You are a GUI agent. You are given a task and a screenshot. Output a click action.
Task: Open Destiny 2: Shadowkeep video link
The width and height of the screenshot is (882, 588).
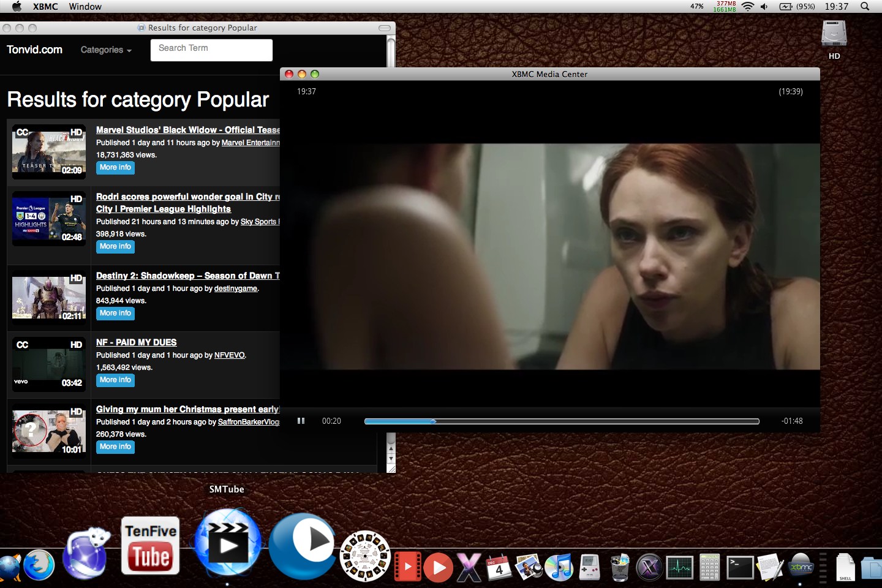tap(188, 276)
